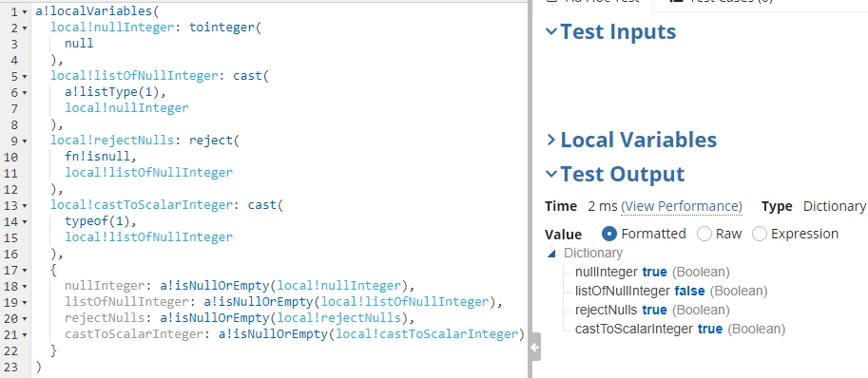Select castToScalarInteger true row in output
The image size is (868, 378).
tap(680, 329)
